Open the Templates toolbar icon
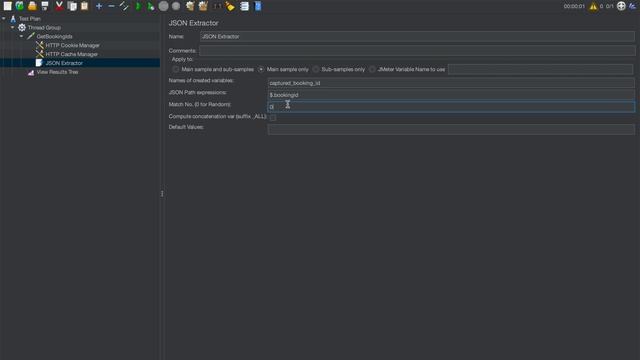640x360 pixels. [20, 6]
